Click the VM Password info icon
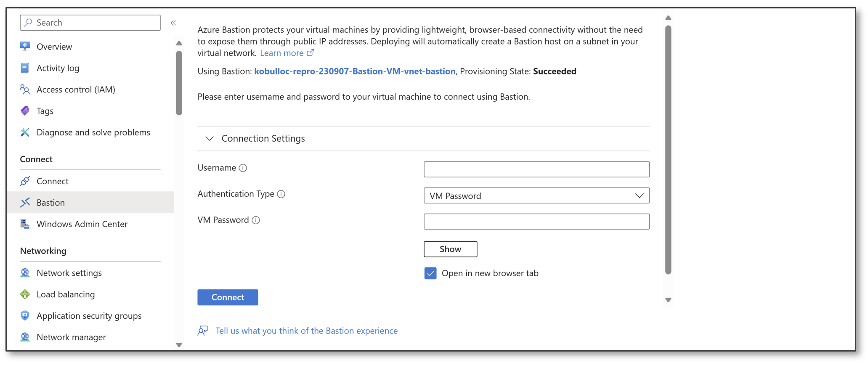 (x=256, y=220)
